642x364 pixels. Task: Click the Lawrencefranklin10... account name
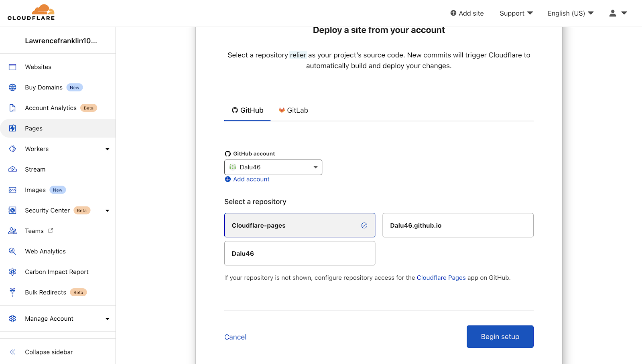61,40
